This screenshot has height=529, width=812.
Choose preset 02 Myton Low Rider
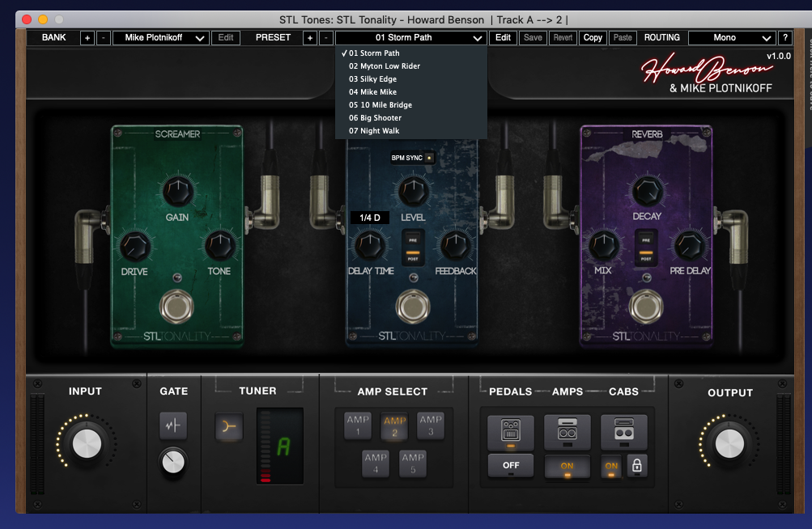click(411, 66)
